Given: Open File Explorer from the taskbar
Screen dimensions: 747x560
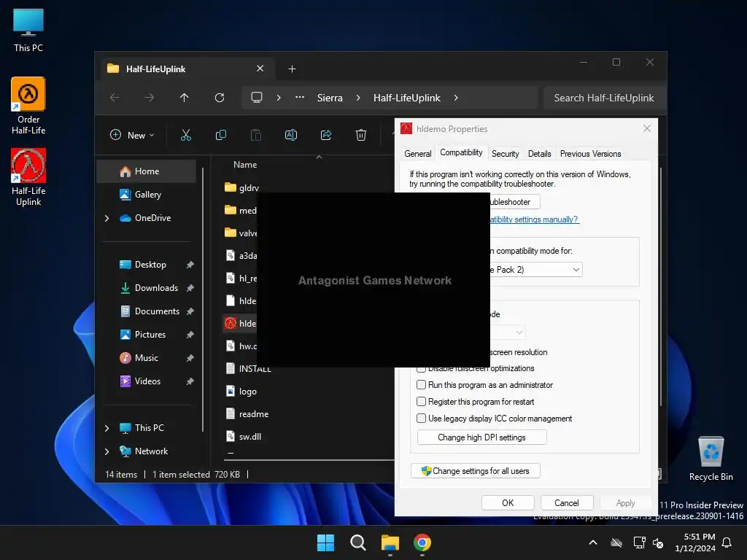Looking at the screenshot, I should (390, 542).
